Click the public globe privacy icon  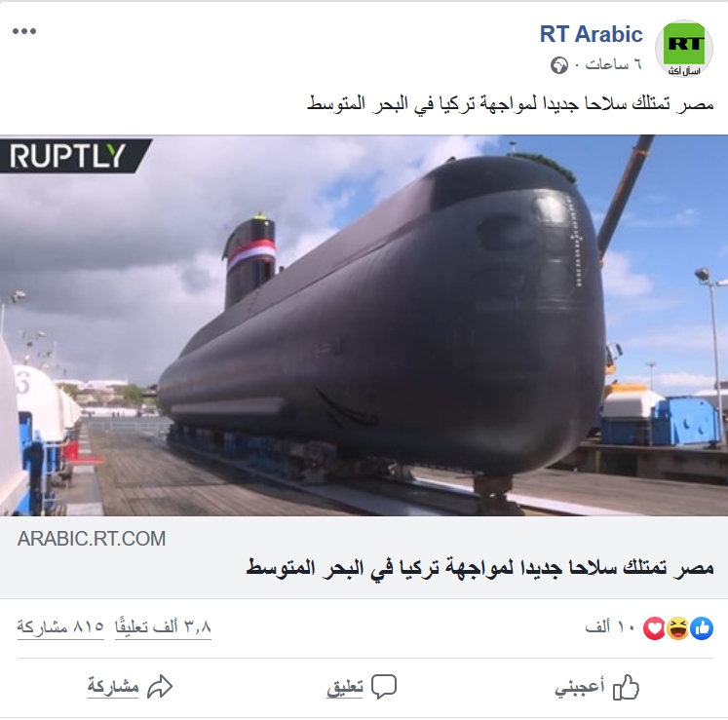pos(559,65)
